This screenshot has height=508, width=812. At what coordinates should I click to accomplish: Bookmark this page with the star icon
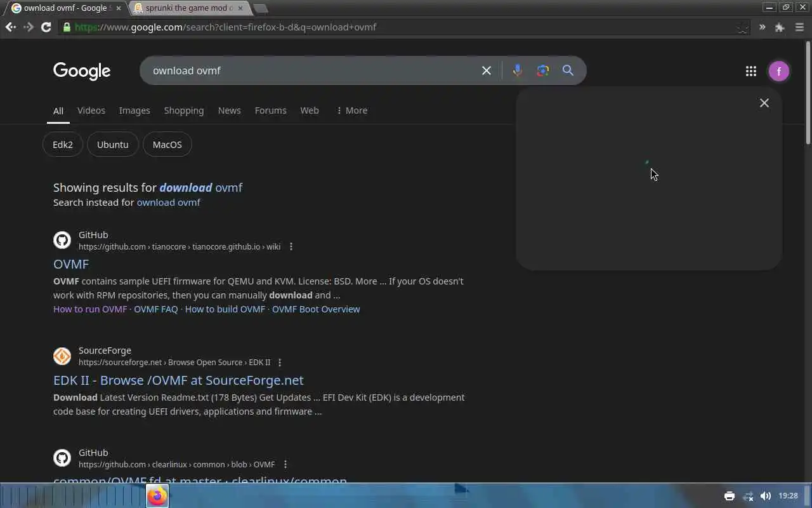coord(743,27)
